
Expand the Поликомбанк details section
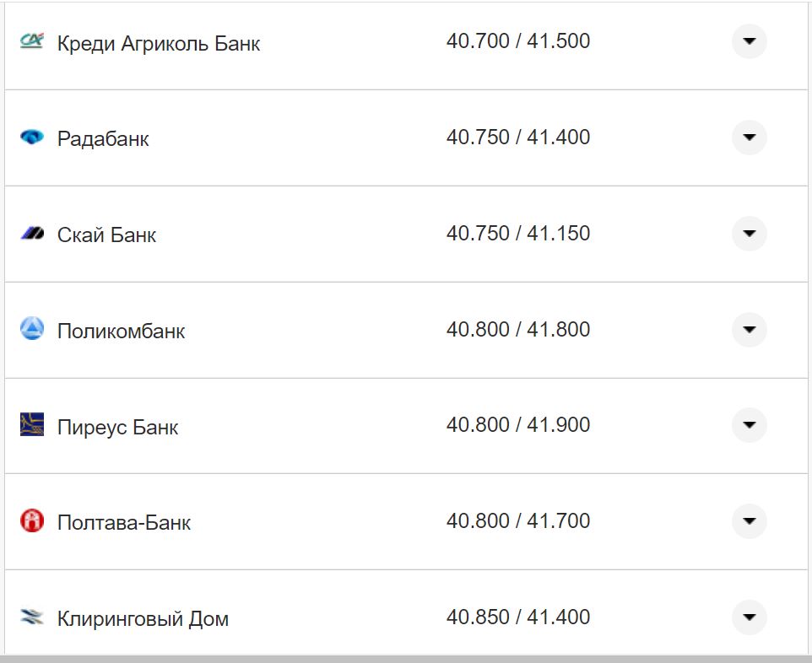[749, 330]
